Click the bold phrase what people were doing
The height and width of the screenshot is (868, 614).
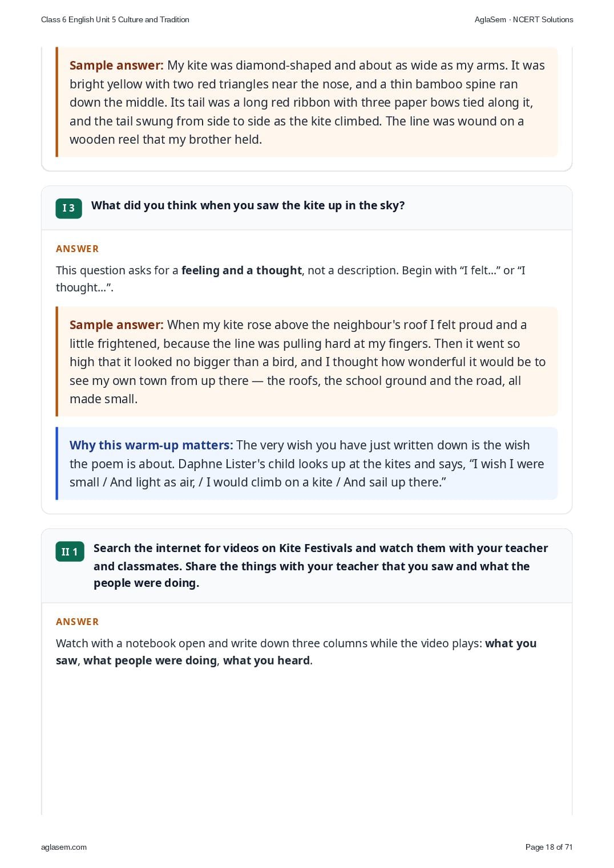[x=150, y=660]
